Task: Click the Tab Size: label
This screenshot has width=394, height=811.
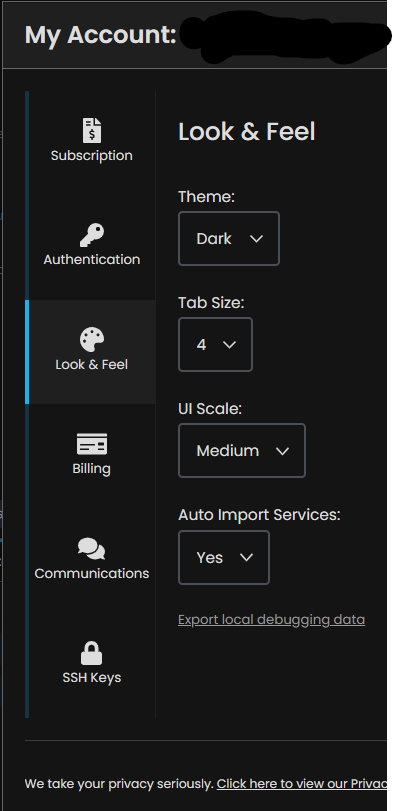Action: click(x=211, y=303)
